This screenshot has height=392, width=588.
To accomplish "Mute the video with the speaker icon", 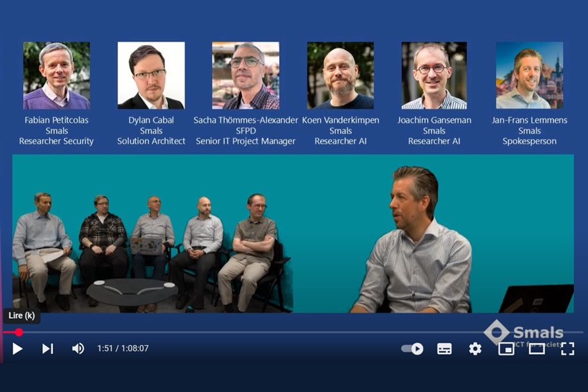I will pyautogui.click(x=78, y=349).
